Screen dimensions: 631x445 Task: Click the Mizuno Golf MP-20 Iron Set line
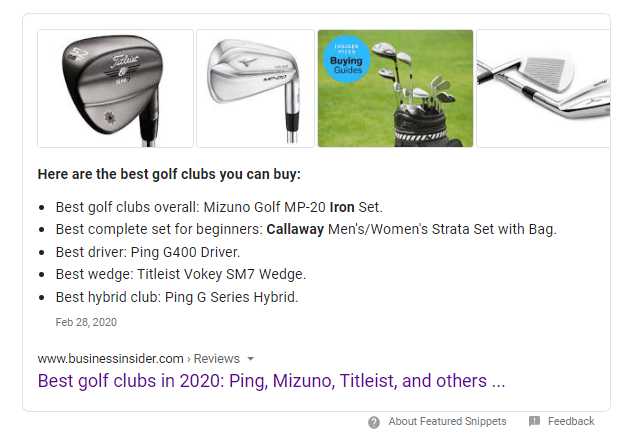[x=219, y=207]
